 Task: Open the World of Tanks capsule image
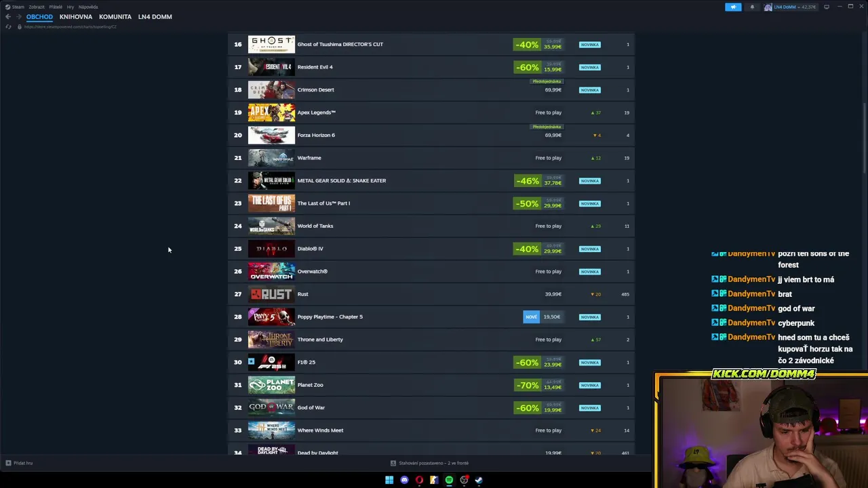click(x=271, y=226)
